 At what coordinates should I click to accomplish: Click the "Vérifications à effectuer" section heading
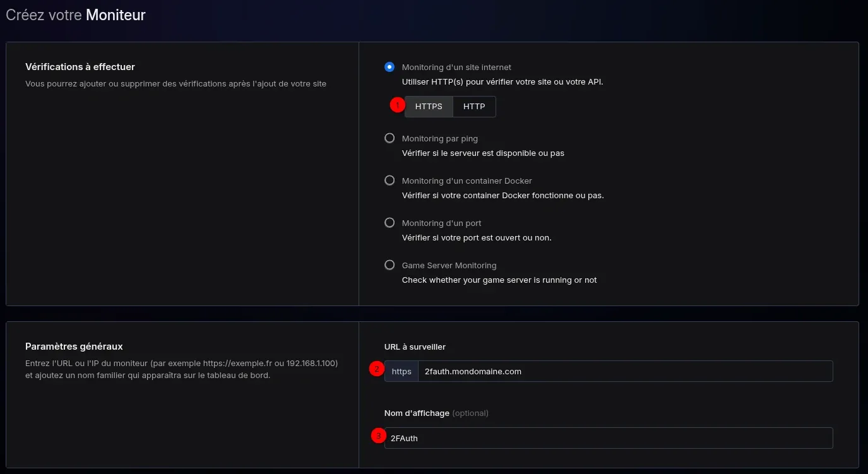80,67
